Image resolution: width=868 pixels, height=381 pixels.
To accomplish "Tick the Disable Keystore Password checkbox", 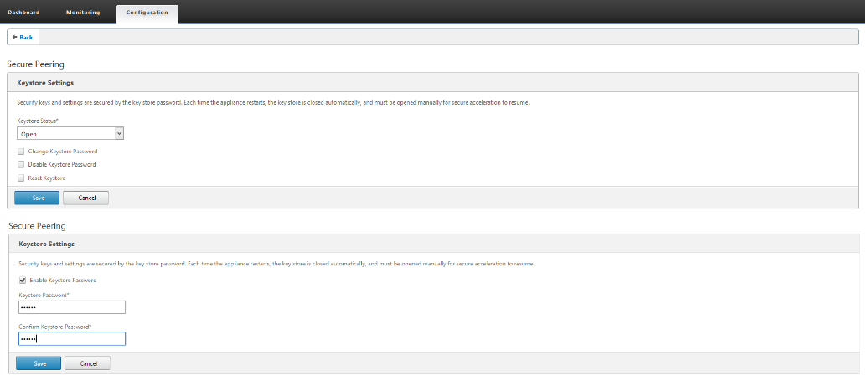I will (21, 164).
